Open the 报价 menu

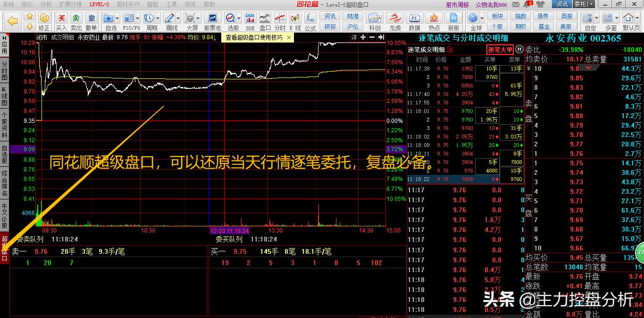[27, 4]
